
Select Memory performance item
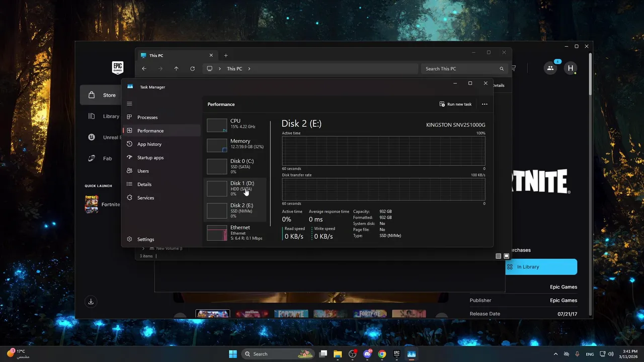coord(235,145)
